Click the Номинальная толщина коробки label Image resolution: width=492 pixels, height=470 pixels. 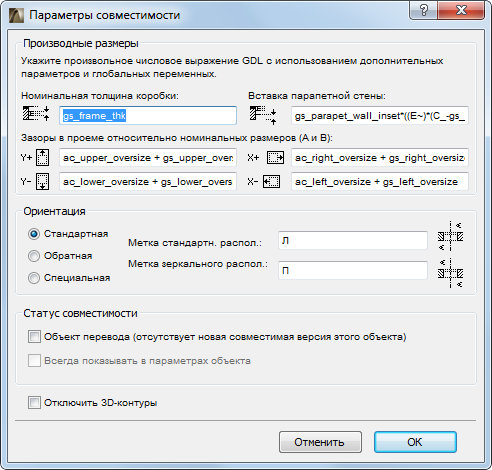coord(100,96)
